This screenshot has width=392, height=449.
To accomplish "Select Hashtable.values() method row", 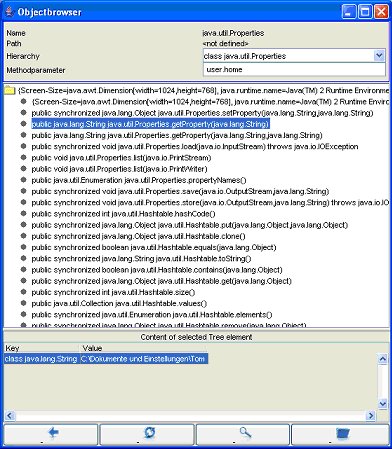I will pos(119,303).
